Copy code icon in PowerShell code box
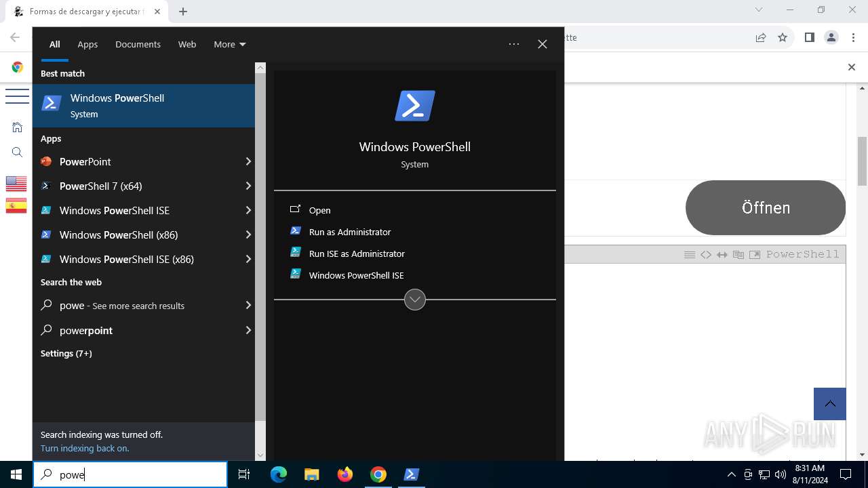Image resolution: width=868 pixels, height=488 pixels. (738, 254)
